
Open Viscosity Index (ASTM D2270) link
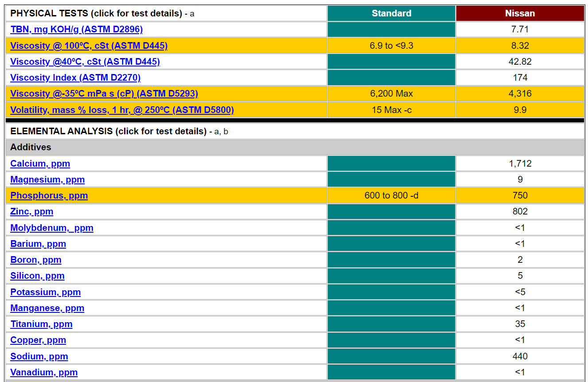(x=75, y=77)
